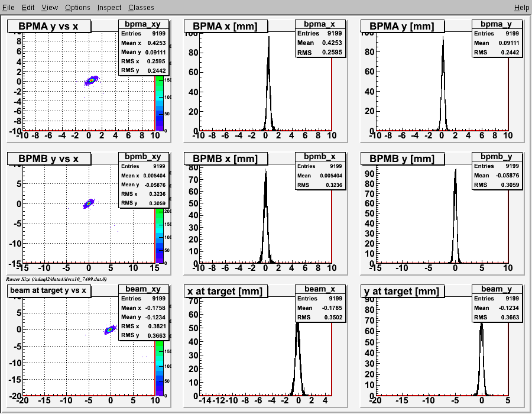Open the File menu
Image resolution: width=532 pixels, height=414 pixels.
pos(8,8)
